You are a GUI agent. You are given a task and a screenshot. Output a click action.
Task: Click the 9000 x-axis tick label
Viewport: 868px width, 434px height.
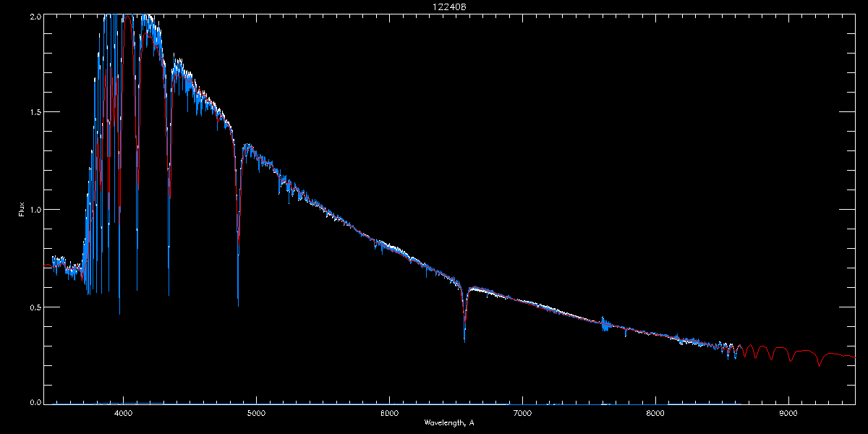pos(788,413)
